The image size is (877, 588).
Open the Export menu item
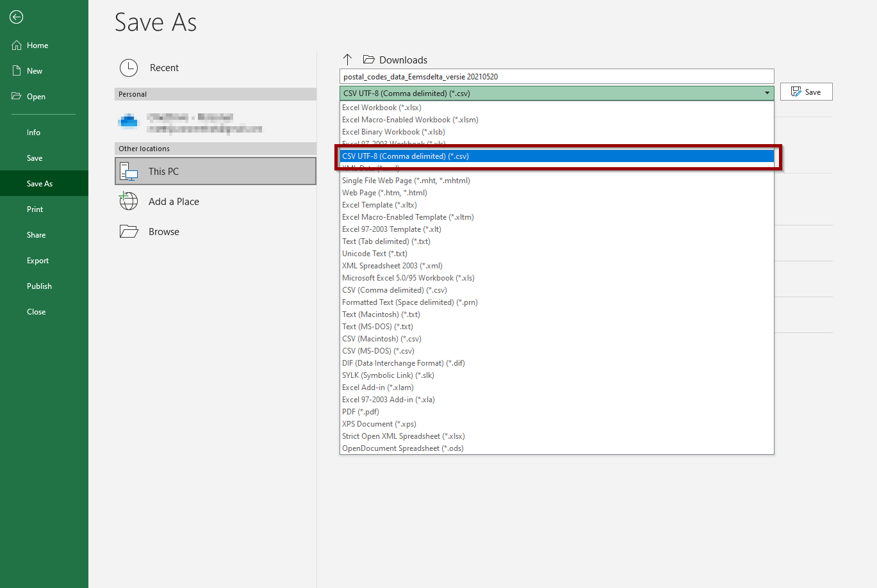tap(38, 261)
